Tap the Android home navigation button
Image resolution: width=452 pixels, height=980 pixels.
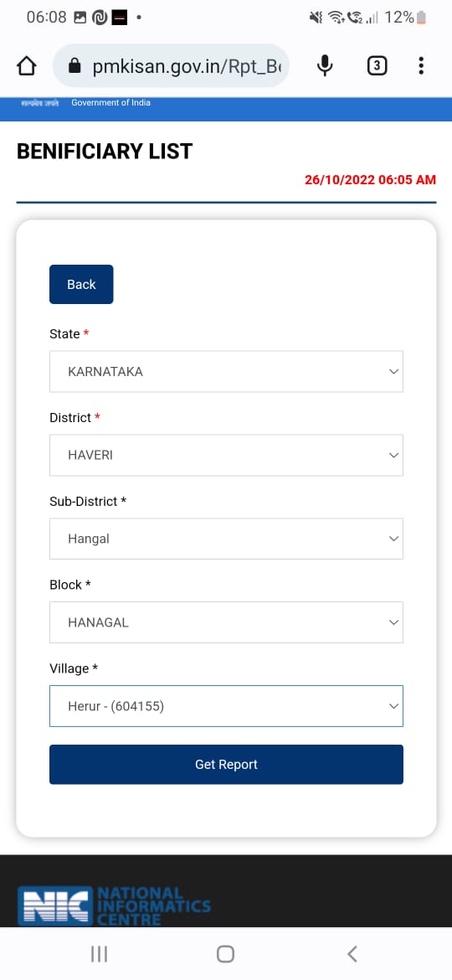[225, 954]
